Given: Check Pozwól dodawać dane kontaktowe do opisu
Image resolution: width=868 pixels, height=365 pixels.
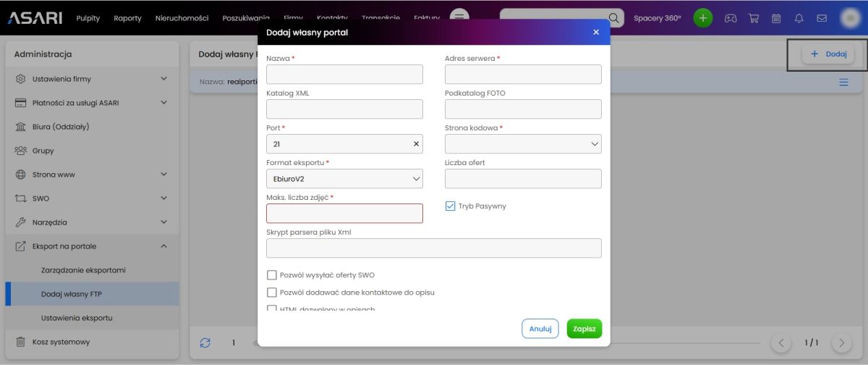Looking at the screenshot, I should pos(272,293).
